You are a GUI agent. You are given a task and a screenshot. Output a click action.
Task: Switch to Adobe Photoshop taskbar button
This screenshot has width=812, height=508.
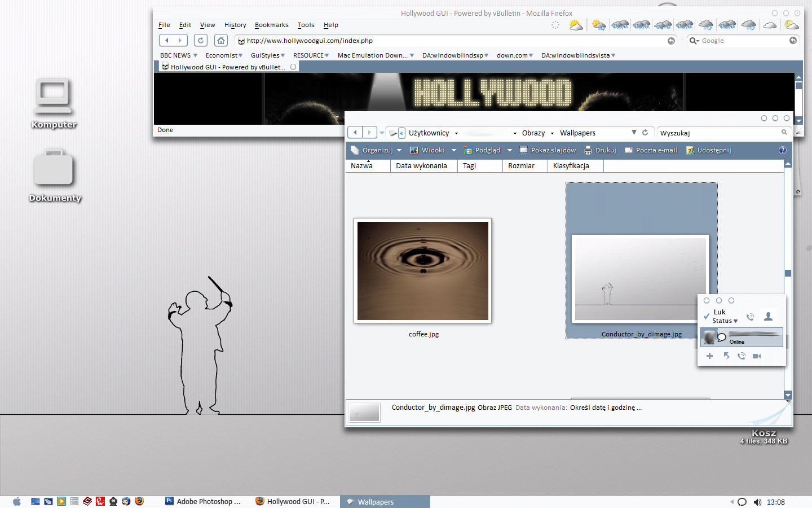pos(204,501)
